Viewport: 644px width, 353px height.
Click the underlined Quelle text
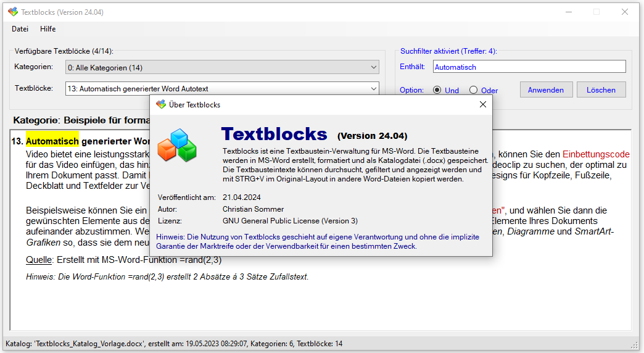pos(39,260)
